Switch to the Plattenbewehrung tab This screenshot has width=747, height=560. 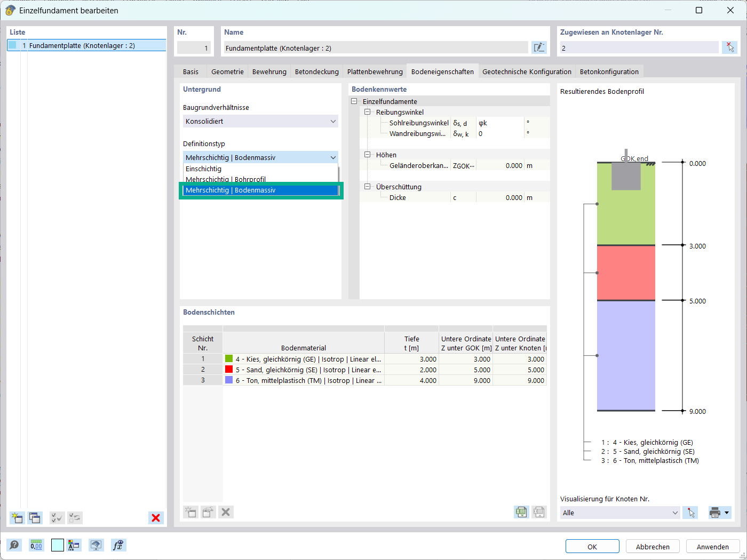point(375,71)
